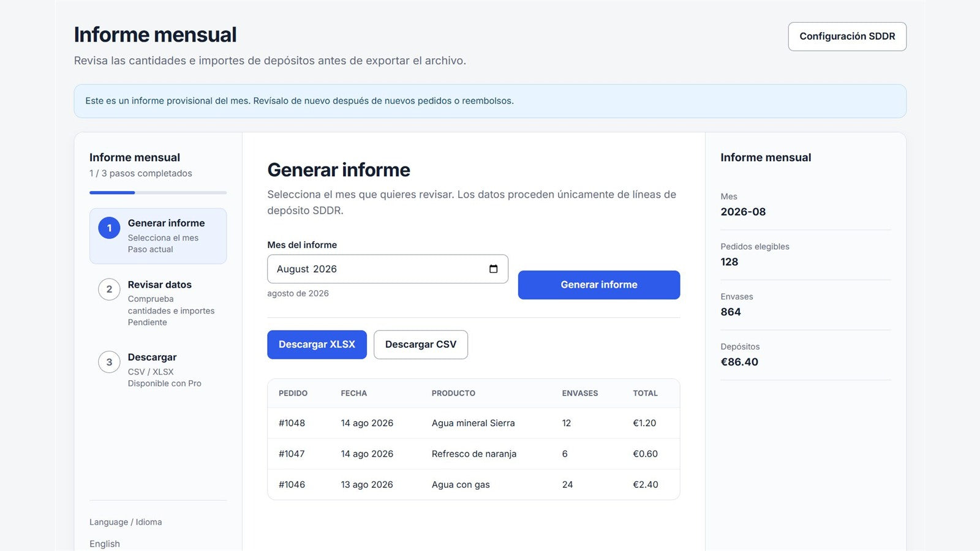Download the report as CSV
Image resolution: width=980 pixels, height=551 pixels.
[x=421, y=345]
